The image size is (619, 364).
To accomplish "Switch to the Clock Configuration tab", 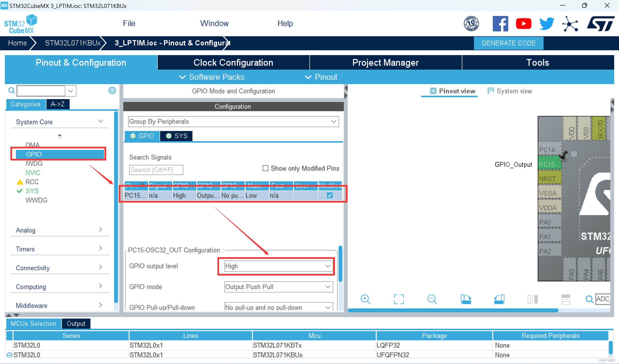I will (x=233, y=62).
